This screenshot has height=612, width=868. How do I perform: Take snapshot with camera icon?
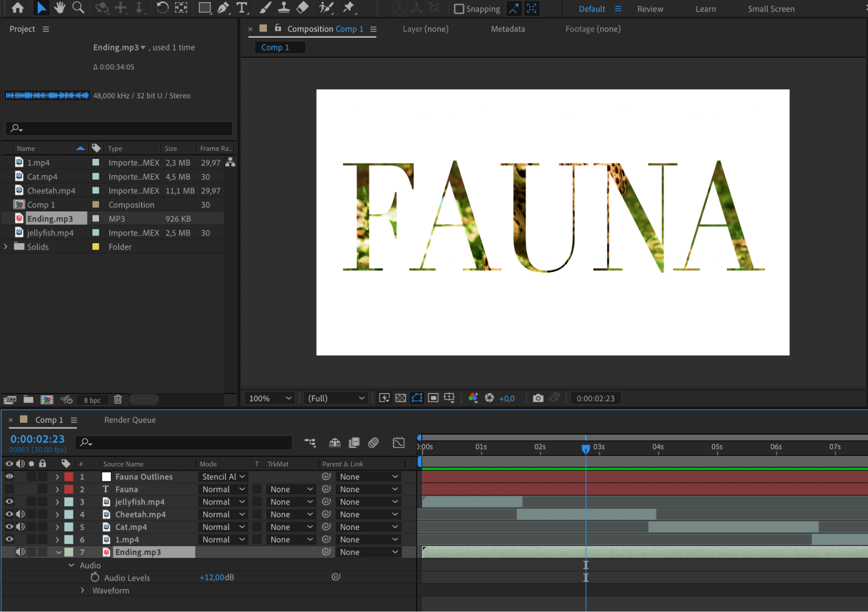(538, 398)
